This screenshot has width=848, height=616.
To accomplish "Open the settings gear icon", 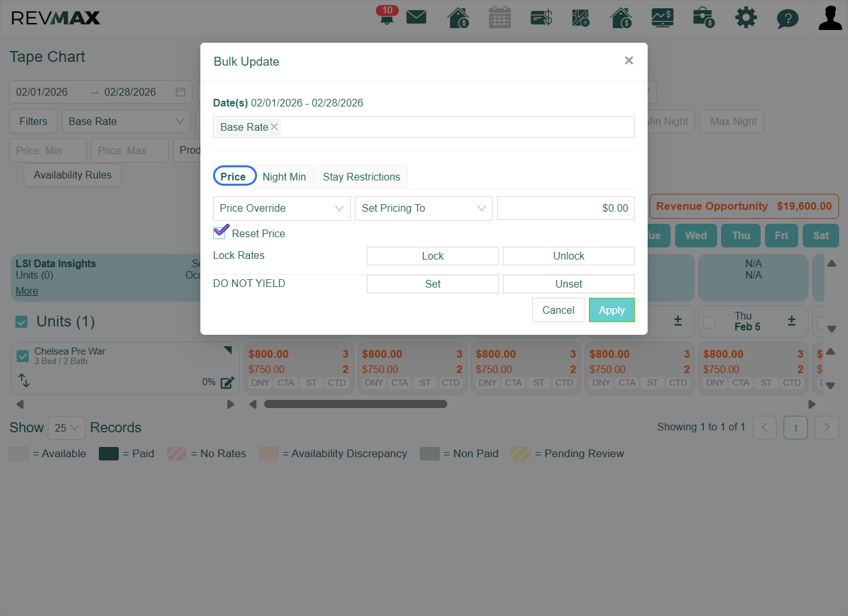I will pos(746,17).
